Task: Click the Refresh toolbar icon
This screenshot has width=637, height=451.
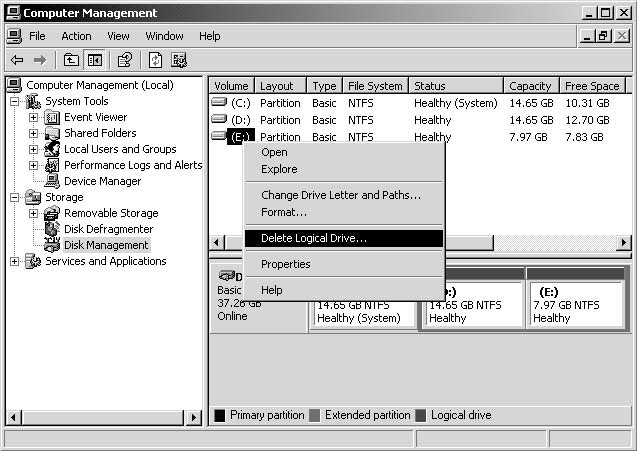Action: pos(155,60)
